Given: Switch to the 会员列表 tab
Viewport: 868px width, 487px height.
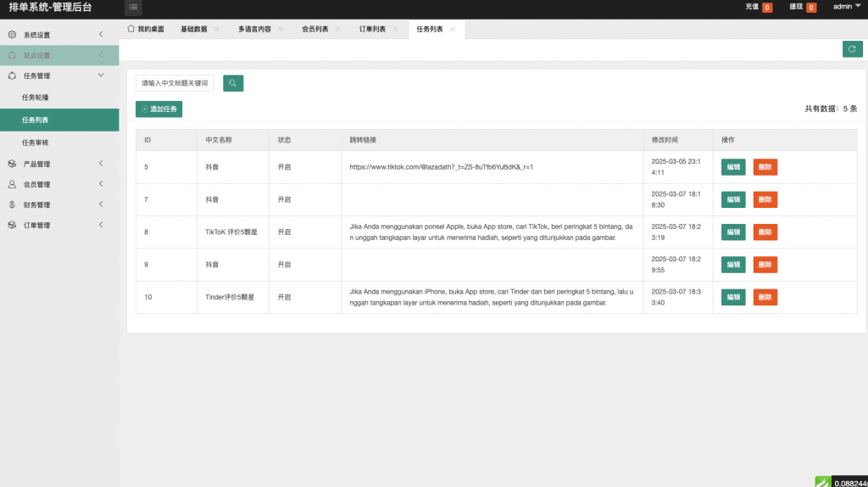Looking at the screenshot, I should point(315,30).
